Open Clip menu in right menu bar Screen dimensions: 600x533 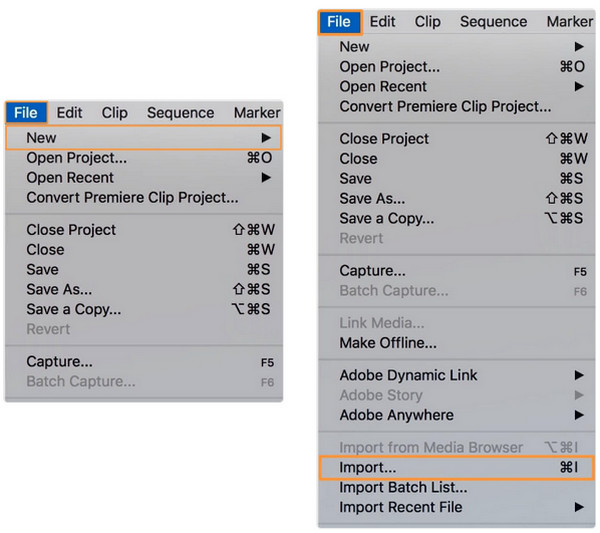pyautogui.click(x=427, y=22)
